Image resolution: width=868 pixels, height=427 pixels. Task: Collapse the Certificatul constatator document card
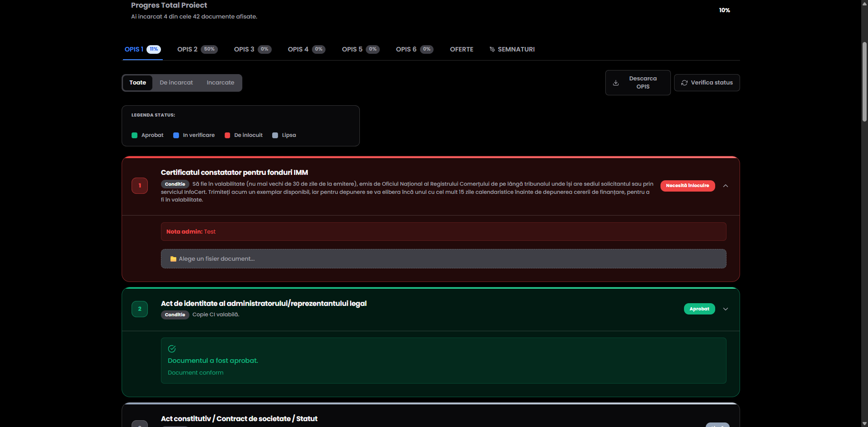(x=726, y=186)
